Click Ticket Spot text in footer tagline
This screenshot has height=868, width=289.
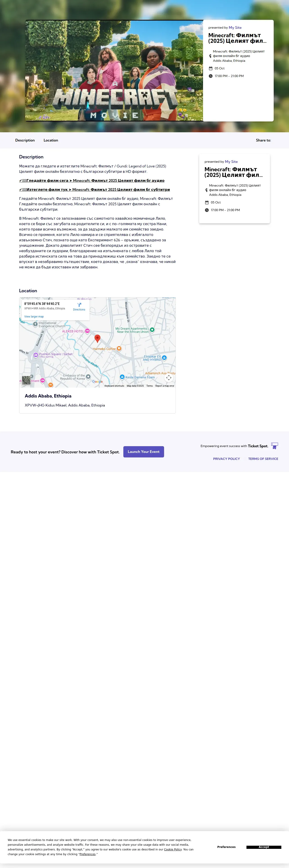(x=258, y=446)
